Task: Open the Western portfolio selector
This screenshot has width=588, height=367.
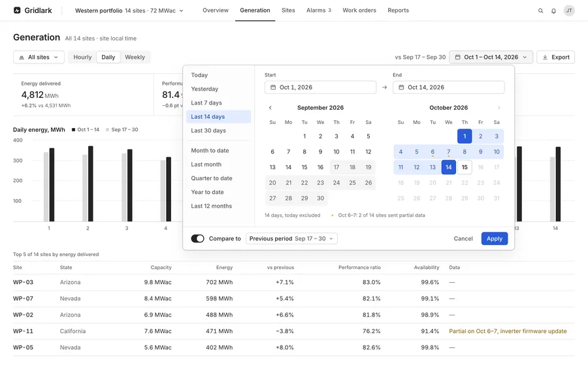Action: pyautogui.click(x=129, y=10)
